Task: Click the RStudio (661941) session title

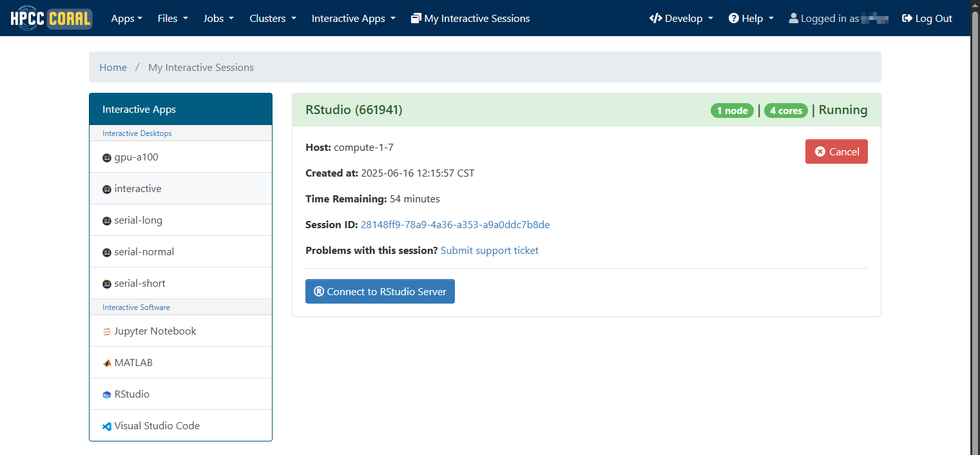Action: click(x=354, y=110)
